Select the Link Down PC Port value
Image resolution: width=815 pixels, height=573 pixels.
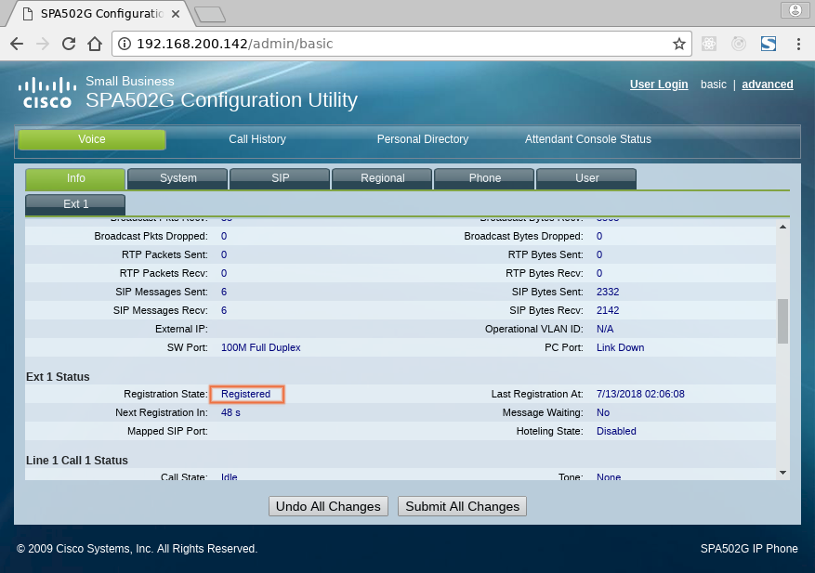[620, 348]
